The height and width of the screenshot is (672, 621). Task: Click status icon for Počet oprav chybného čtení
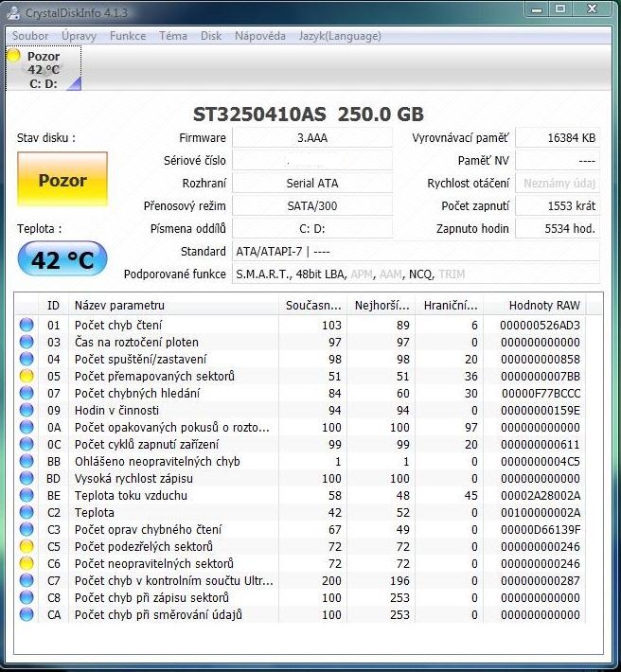pyautogui.click(x=27, y=529)
